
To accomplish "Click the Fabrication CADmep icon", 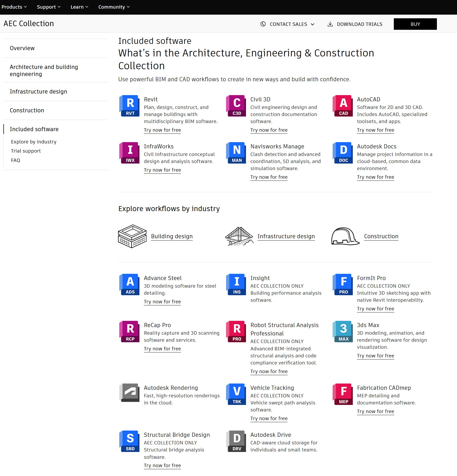I will [x=342, y=394].
